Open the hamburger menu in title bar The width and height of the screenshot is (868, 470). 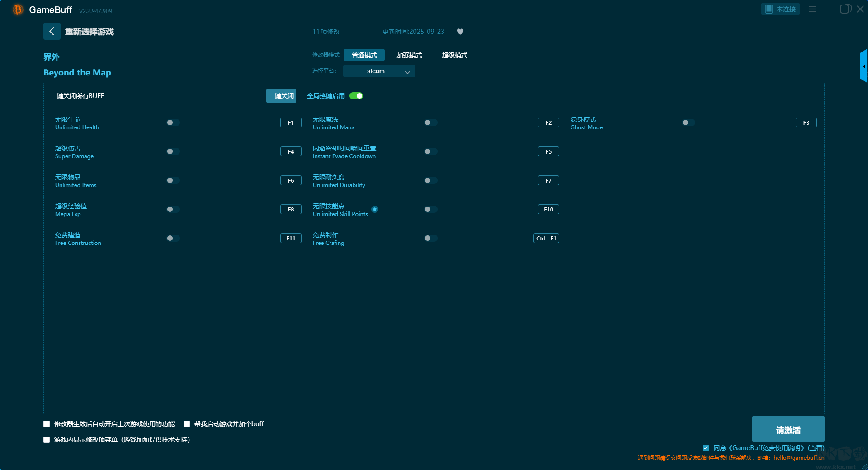[x=812, y=9]
